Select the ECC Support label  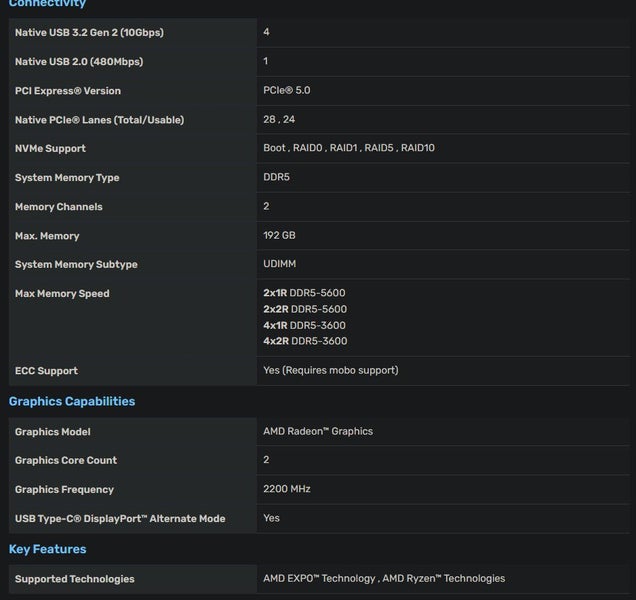point(47,371)
